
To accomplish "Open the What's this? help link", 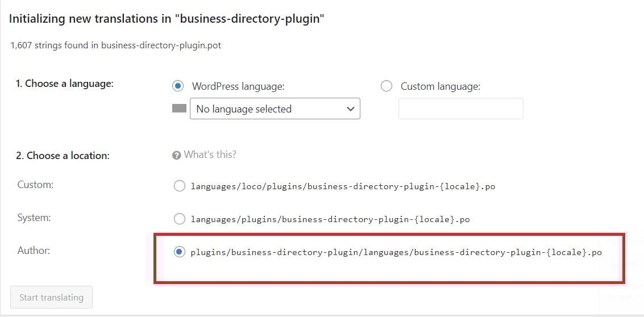I will click(x=210, y=155).
